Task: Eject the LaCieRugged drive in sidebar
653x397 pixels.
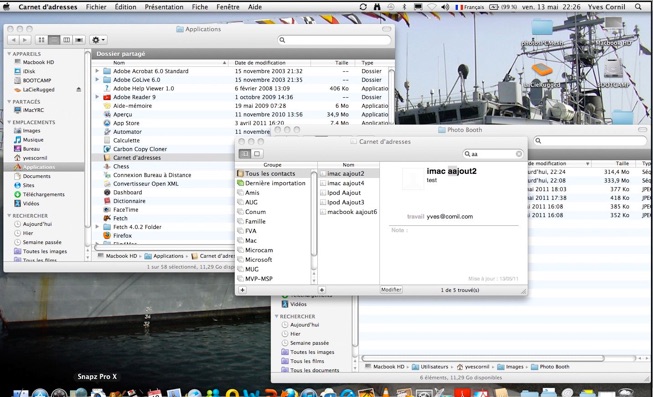Action: point(79,90)
